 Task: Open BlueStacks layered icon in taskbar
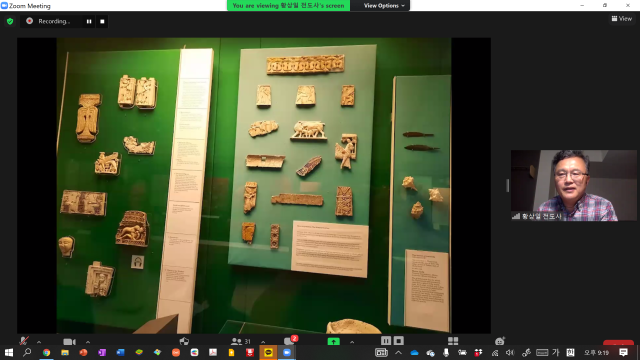139,352
